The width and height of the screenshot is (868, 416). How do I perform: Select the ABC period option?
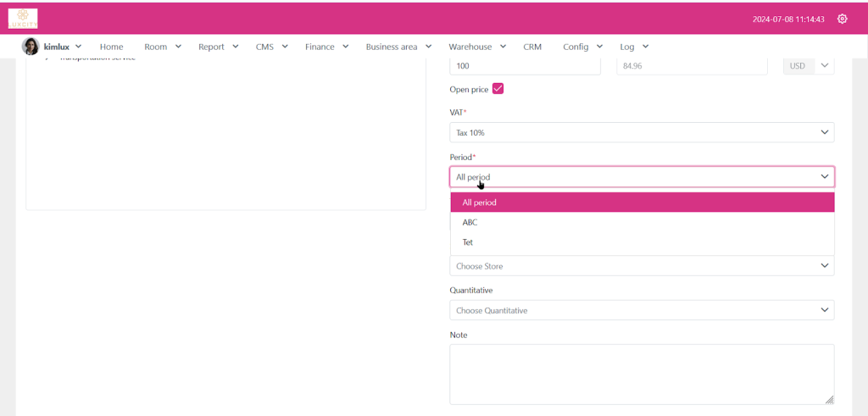click(470, 223)
